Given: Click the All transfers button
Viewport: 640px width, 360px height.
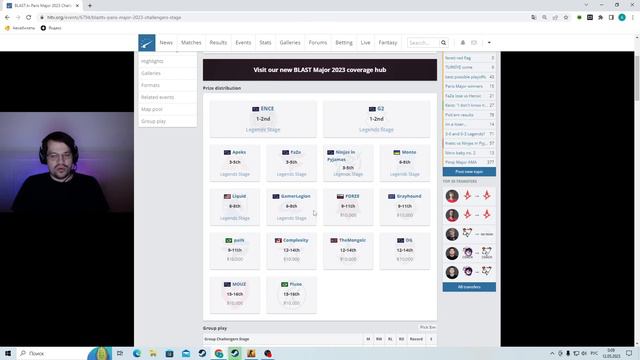Looking at the screenshot, I should 469,287.
